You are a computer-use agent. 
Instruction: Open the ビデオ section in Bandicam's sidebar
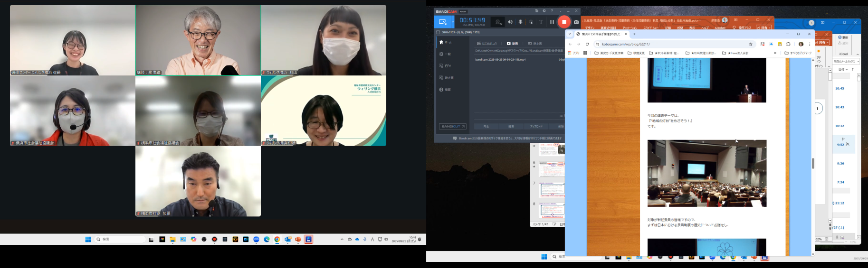[446, 66]
